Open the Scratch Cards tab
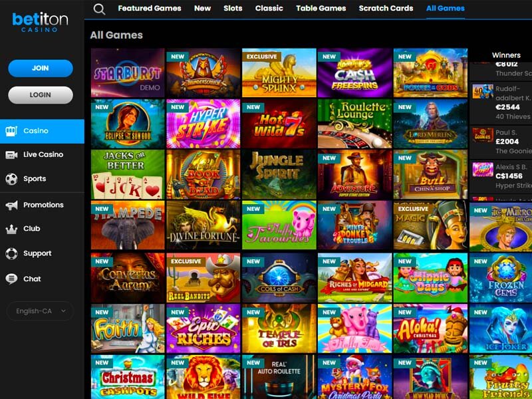 (386, 9)
